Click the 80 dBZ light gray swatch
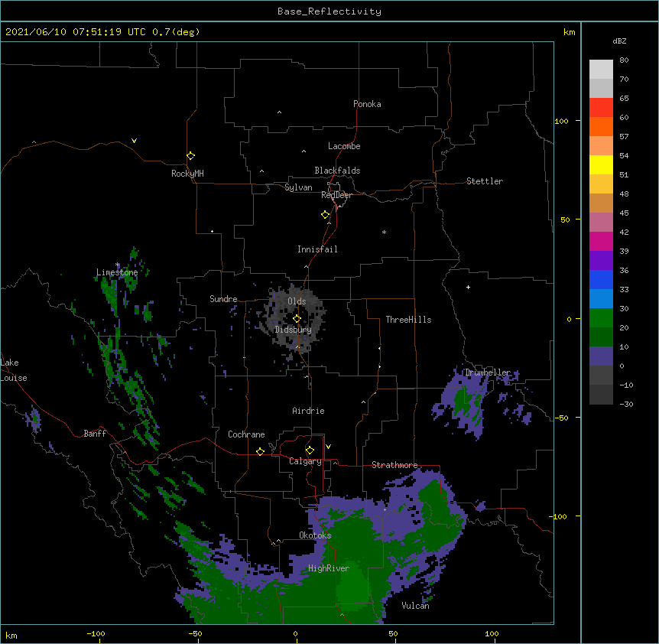659x644 pixels. pyautogui.click(x=601, y=70)
